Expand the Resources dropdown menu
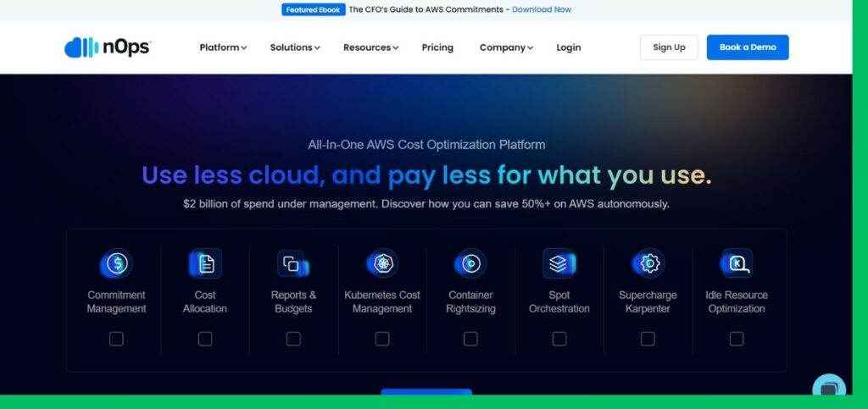Viewport: 868px width, 409px height. point(371,47)
